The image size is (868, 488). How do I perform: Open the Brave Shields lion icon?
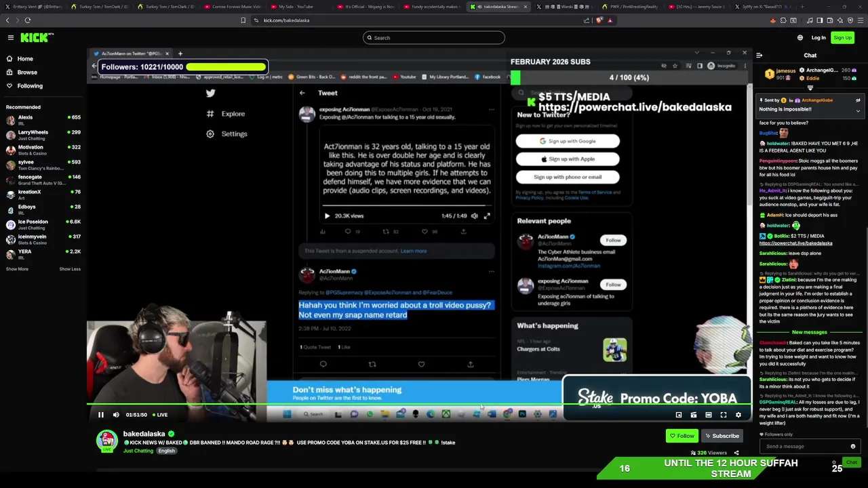pos(599,20)
